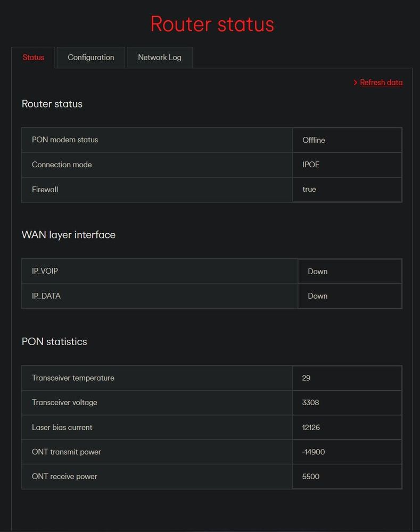Click the IP_VOIP Down status cell
The image size is (420, 532).
point(350,271)
